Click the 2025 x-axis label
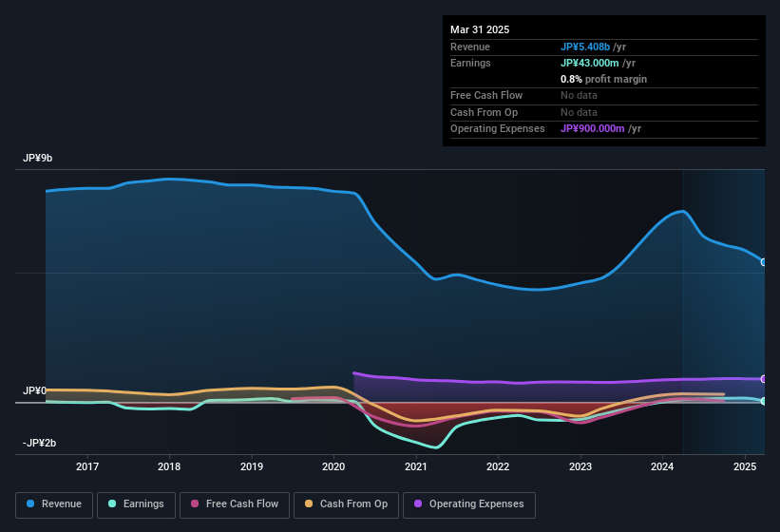The image size is (780, 532). tap(745, 466)
